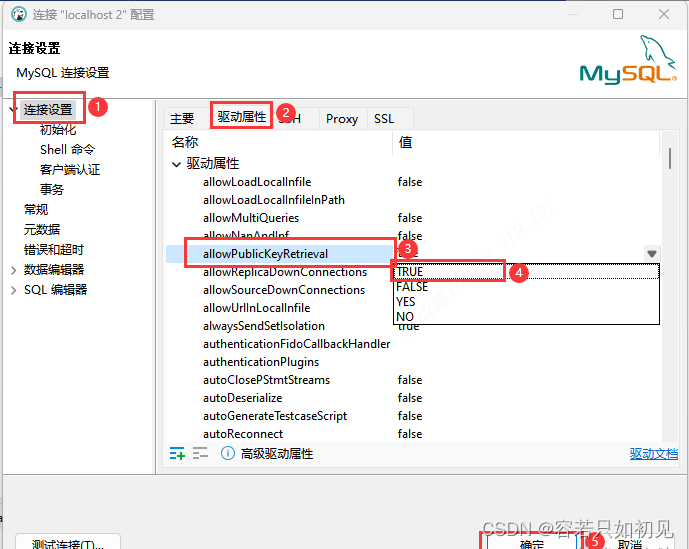689x549 pixels.
Task: Close the localhost 2 configuration dialog
Action: pyautogui.click(x=664, y=14)
